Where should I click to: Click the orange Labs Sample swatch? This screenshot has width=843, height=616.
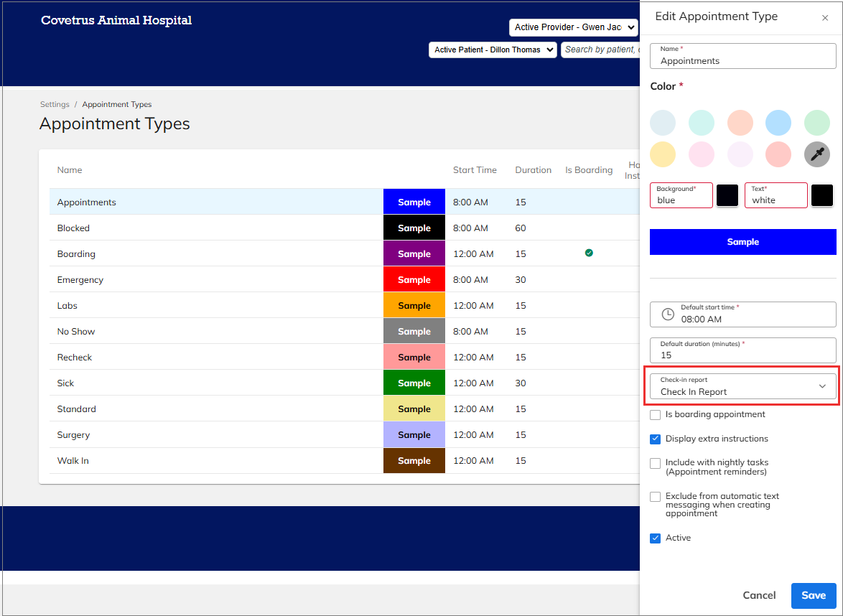pyautogui.click(x=414, y=305)
